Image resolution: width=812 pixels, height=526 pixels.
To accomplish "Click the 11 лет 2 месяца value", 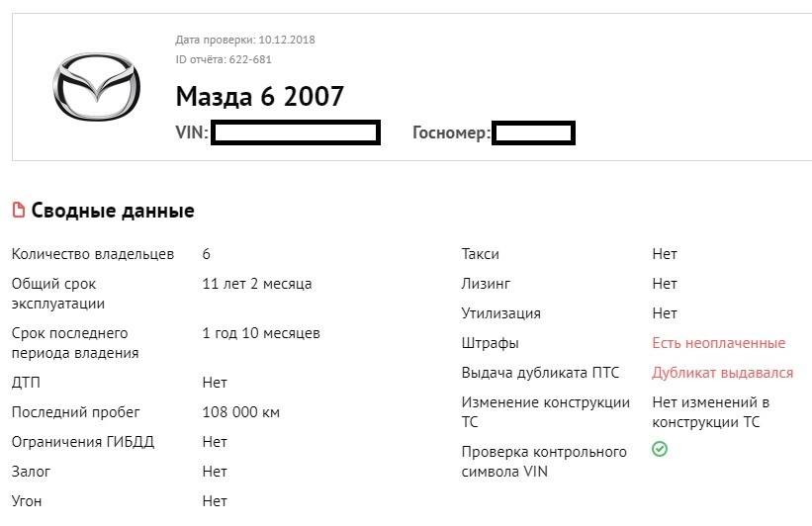I will 257,284.
